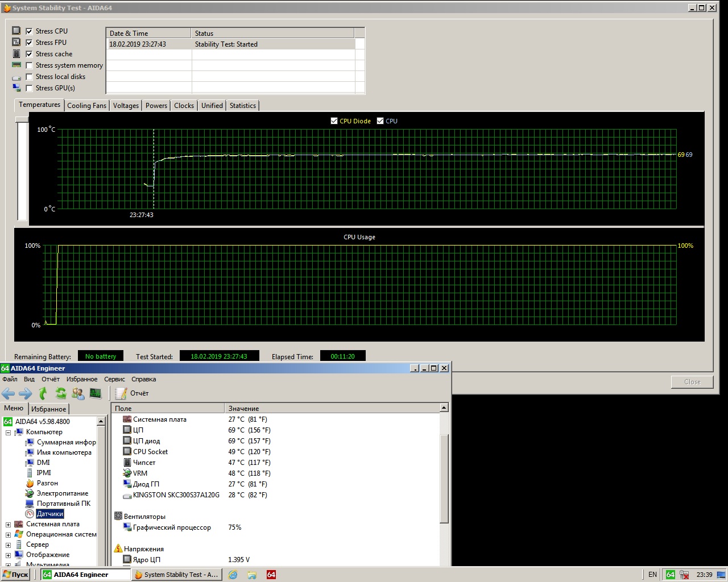728x582 pixels.
Task: Go up one level with green arrow
Action: point(43,393)
